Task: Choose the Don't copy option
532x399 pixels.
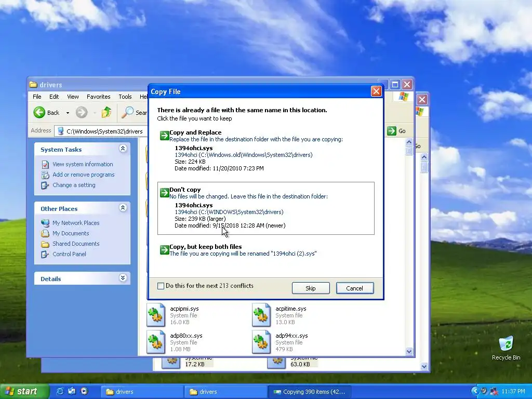Action: (x=266, y=208)
